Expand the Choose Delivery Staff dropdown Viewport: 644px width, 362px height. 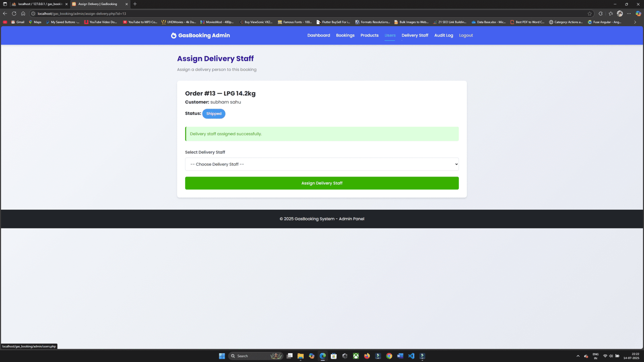pos(322,164)
